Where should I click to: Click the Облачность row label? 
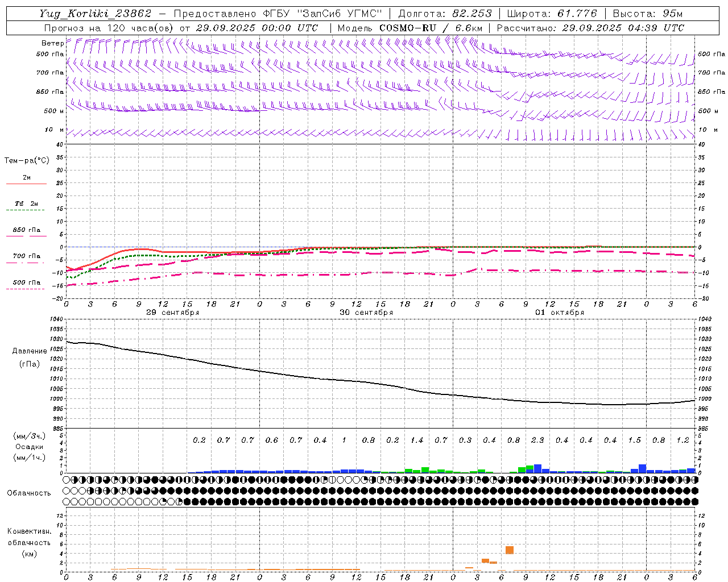click(29, 493)
